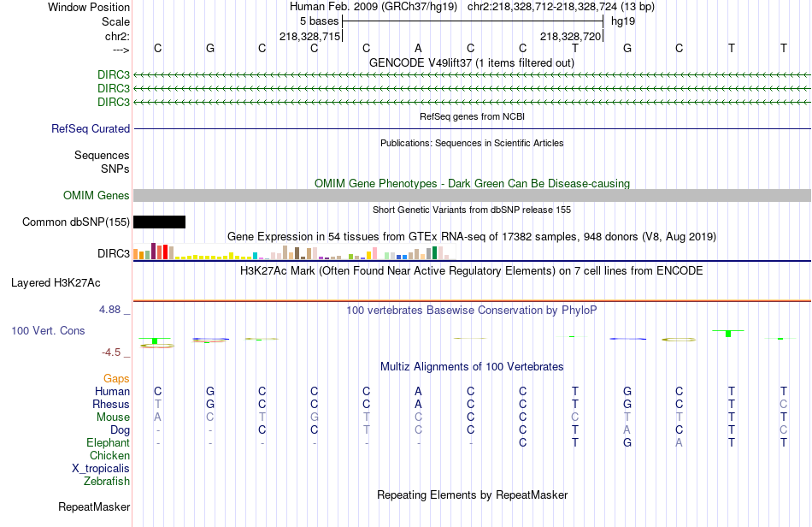Click the Dog species alignment label
812x527 pixels.
coord(121,430)
